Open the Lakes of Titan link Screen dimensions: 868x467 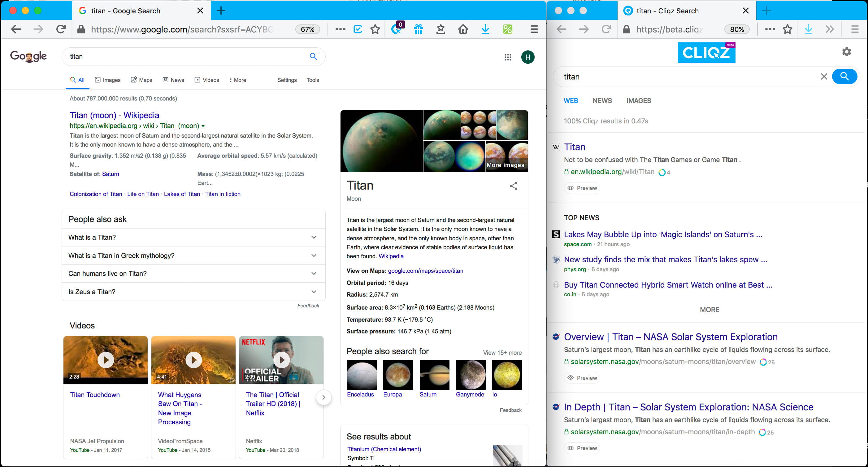point(182,194)
